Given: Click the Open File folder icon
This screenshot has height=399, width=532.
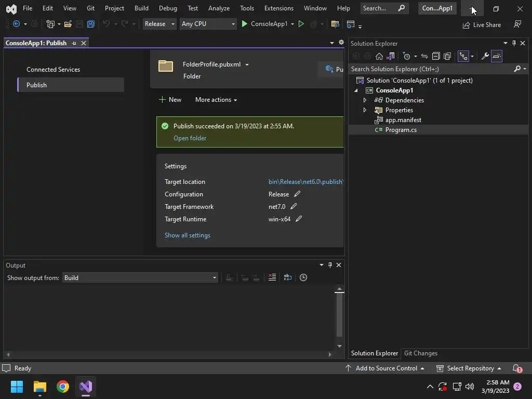Looking at the screenshot, I should [68, 24].
